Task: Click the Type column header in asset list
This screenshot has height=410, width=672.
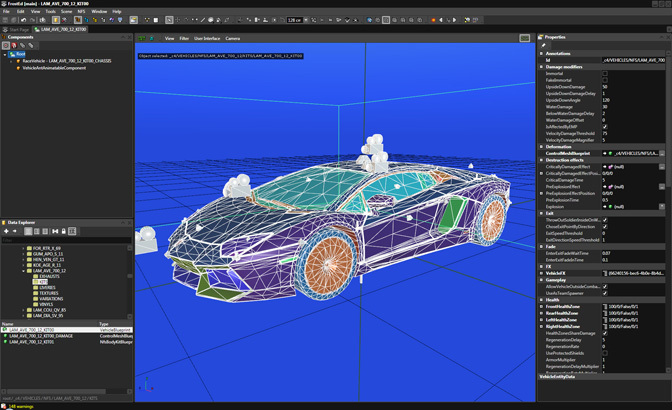Action: (x=116, y=324)
